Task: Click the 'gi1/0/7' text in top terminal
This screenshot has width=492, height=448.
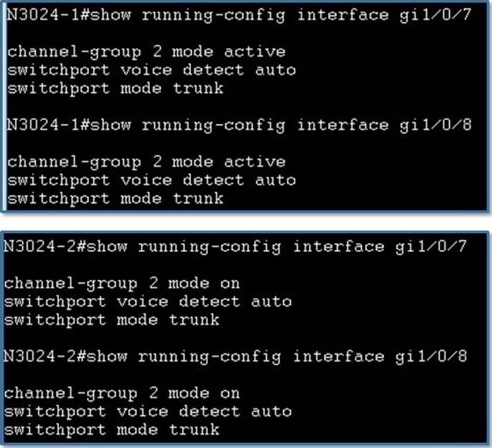Action: click(x=436, y=15)
